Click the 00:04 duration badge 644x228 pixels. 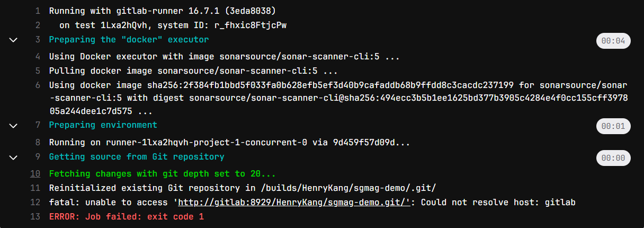click(613, 41)
